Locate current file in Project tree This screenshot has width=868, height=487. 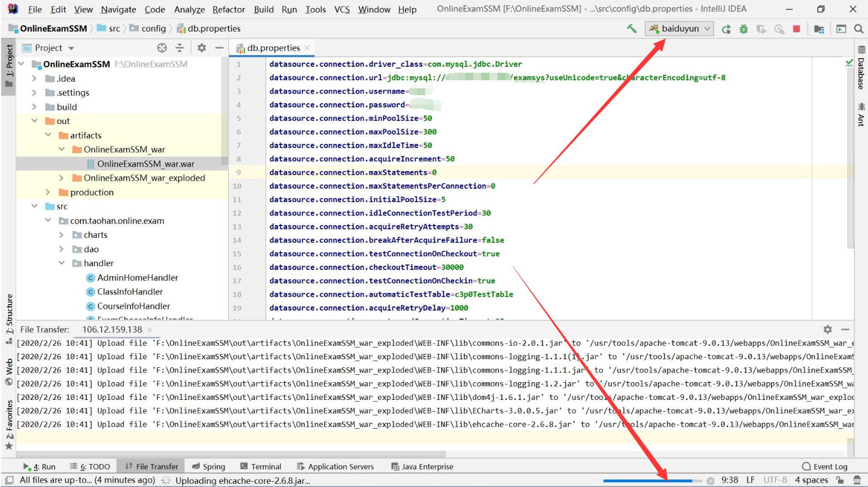[x=162, y=48]
